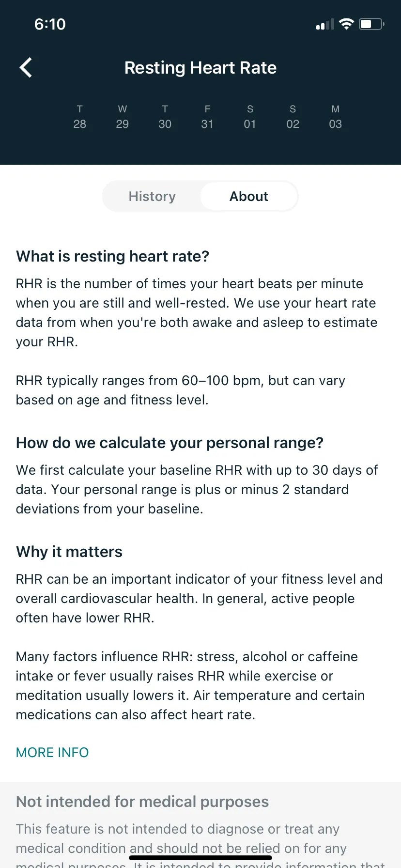Image resolution: width=401 pixels, height=868 pixels.
Task: Select Monday the 03rd date
Action: (x=335, y=117)
